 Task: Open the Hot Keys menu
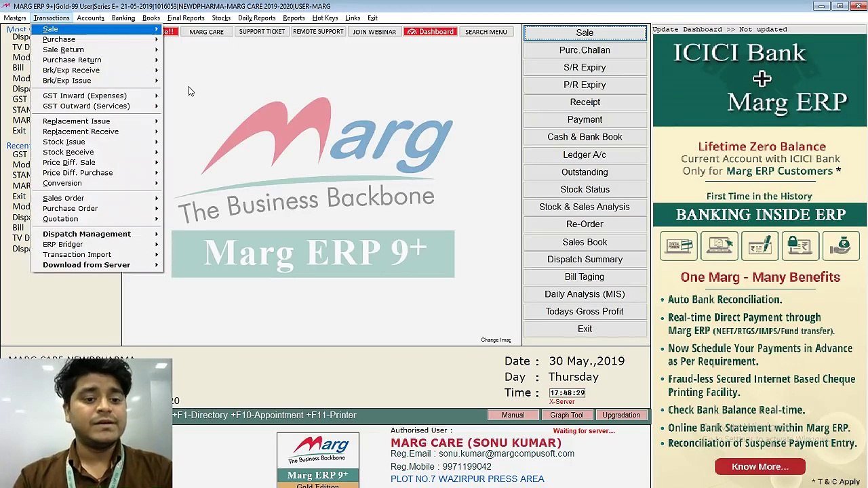(325, 18)
